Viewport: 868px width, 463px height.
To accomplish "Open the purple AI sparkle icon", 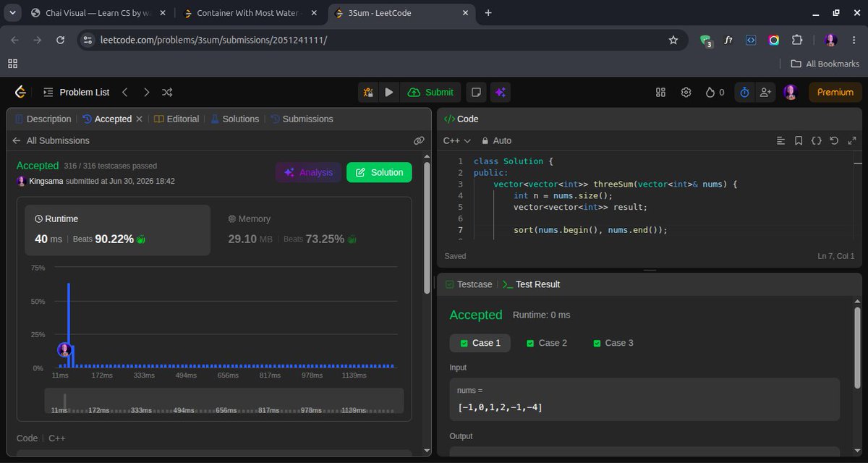I will (x=500, y=92).
